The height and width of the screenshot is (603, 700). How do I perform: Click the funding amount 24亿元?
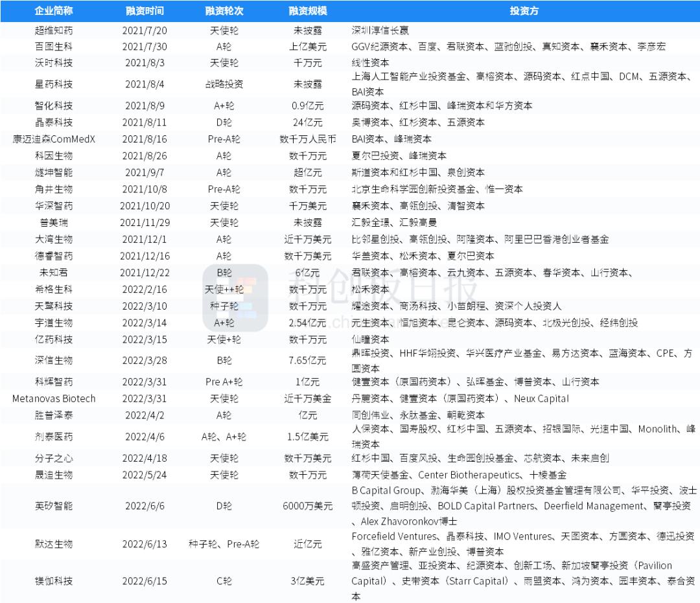pyautogui.click(x=308, y=122)
